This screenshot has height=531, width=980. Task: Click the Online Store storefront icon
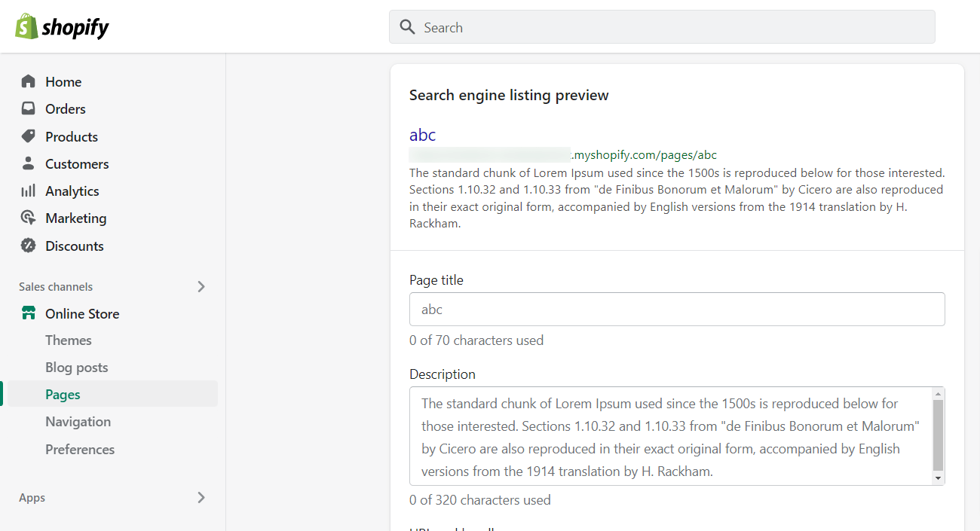click(28, 313)
